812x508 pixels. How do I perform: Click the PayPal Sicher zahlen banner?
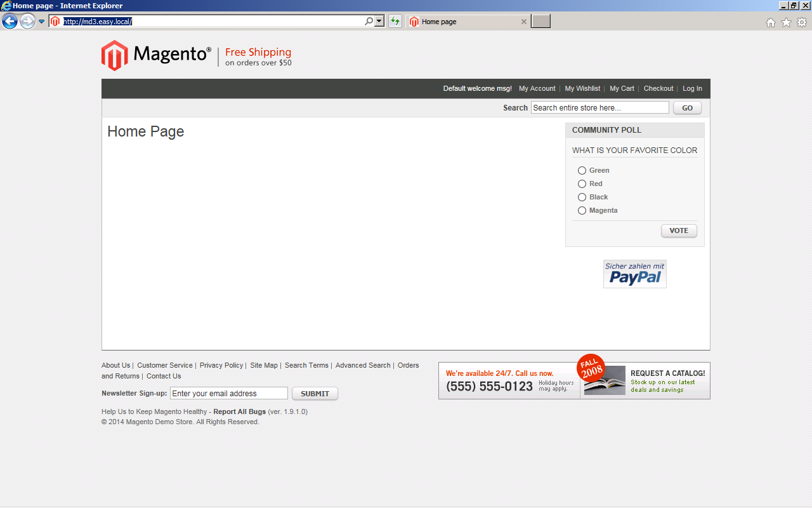click(x=635, y=274)
